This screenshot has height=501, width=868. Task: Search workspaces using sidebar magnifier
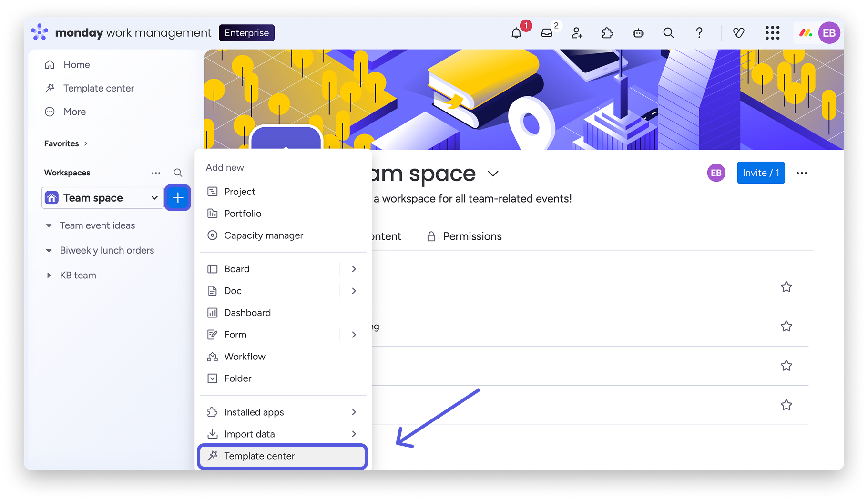(x=178, y=173)
